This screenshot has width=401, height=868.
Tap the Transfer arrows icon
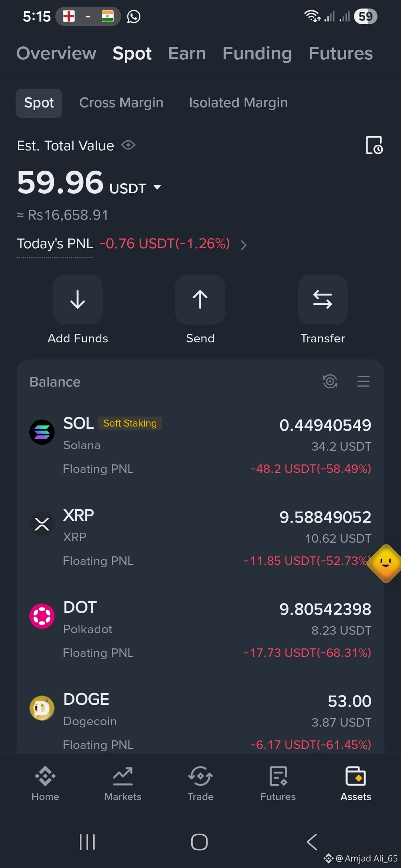pyautogui.click(x=323, y=299)
